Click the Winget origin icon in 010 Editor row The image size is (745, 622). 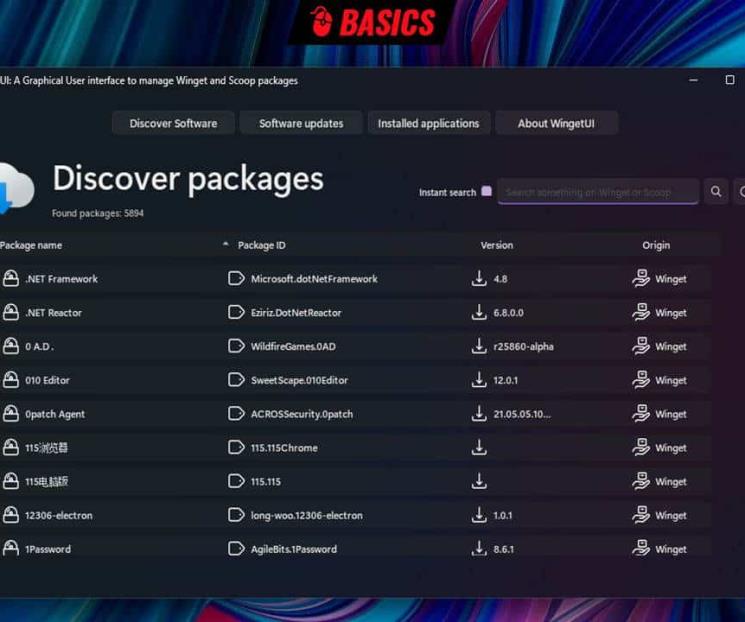coord(641,380)
